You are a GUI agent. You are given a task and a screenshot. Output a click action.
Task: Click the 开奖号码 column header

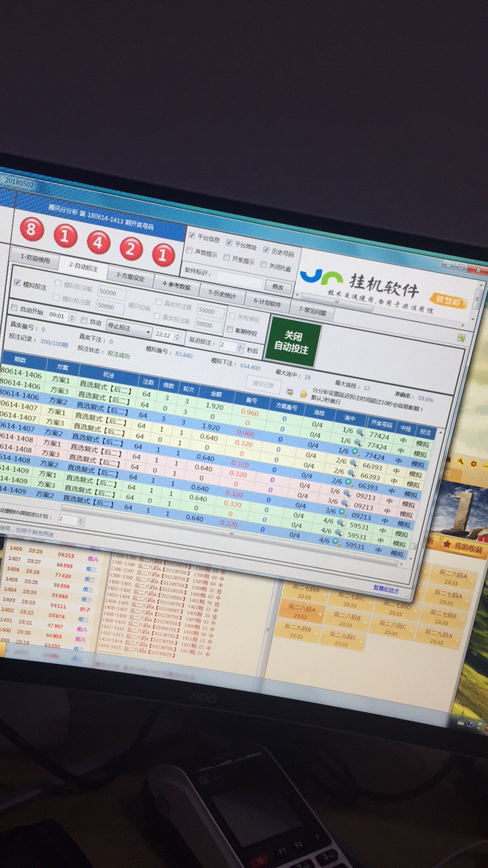pos(380,425)
